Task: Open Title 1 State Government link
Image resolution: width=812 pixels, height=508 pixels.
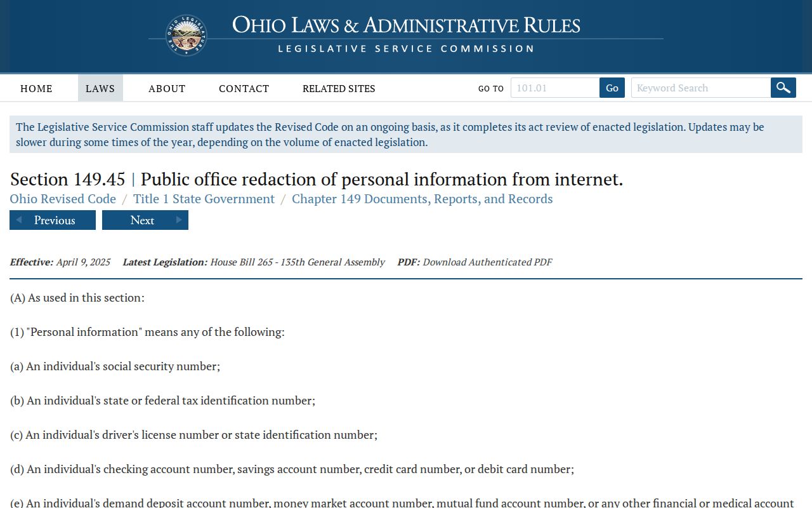Action: (x=204, y=199)
